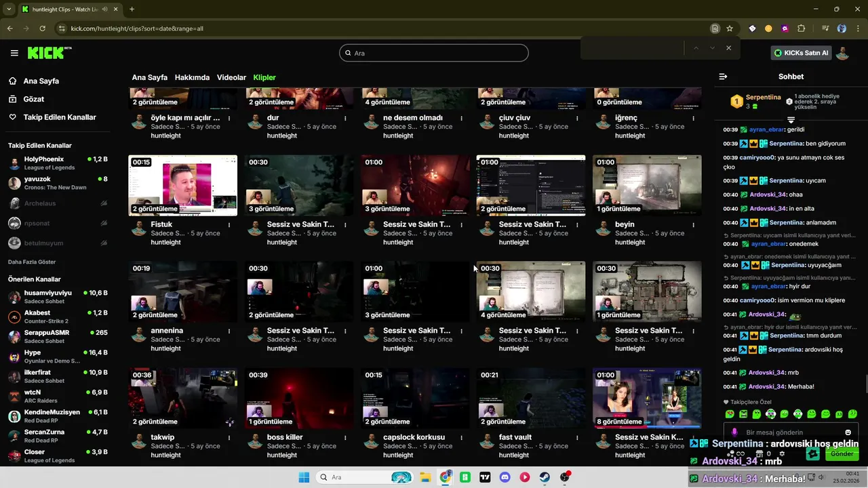The height and width of the screenshot is (488, 868).
Task: Click the first green subscriber emote
Action: click(x=730, y=413)
